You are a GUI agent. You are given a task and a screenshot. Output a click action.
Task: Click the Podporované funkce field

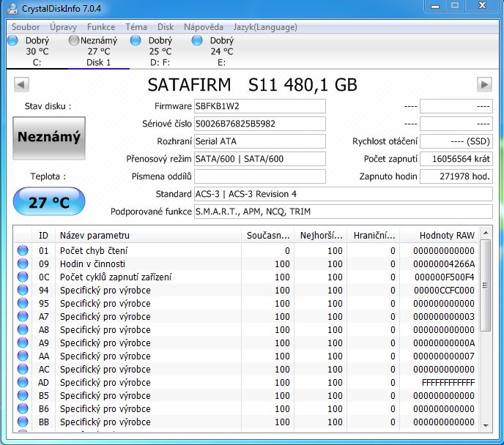click(x=344, y=212)
